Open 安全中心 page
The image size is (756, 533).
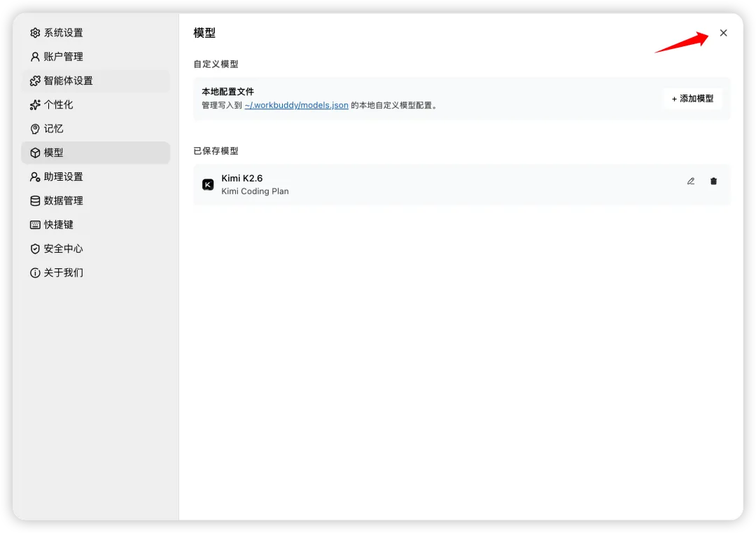click(x=95, y=249)
